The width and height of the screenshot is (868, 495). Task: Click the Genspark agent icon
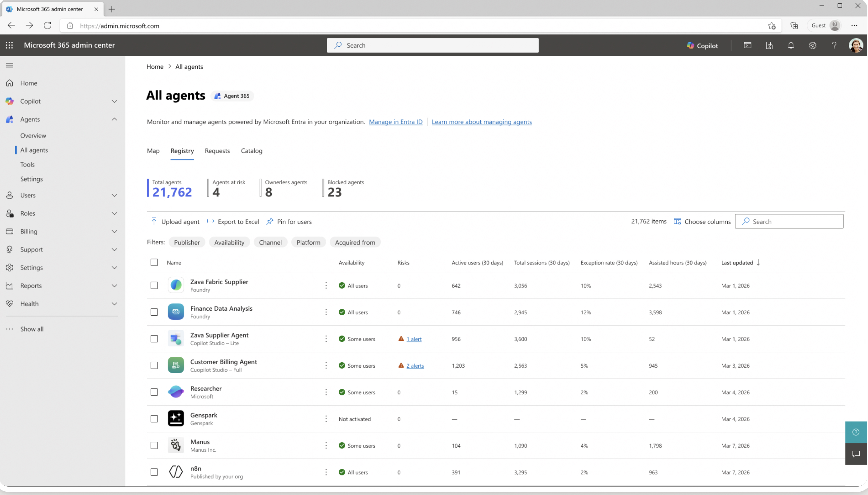point(176,419)
